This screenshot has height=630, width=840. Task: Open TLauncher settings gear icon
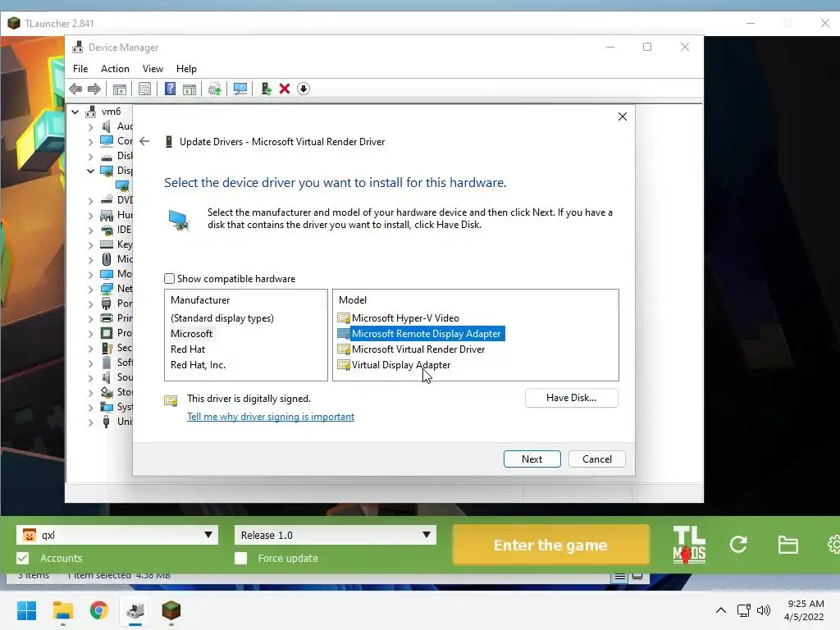click(833, 545)
